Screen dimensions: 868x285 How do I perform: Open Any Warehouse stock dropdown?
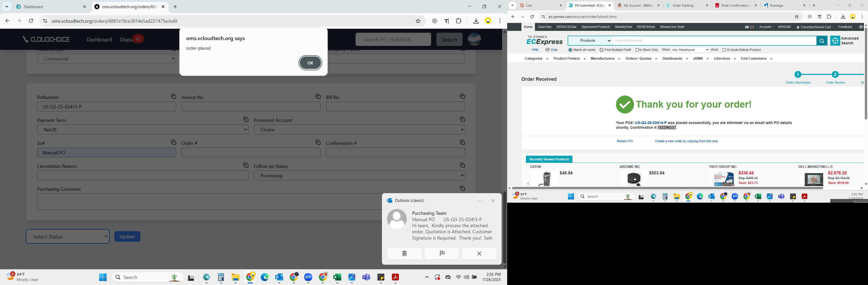point(690,50)
